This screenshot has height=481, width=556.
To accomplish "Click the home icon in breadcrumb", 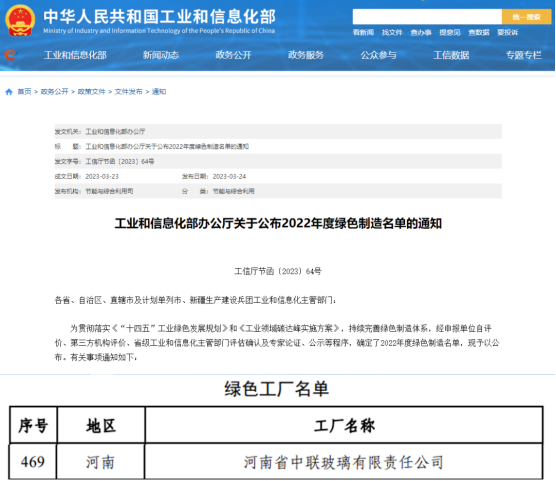I will click(x=9, y=92).
